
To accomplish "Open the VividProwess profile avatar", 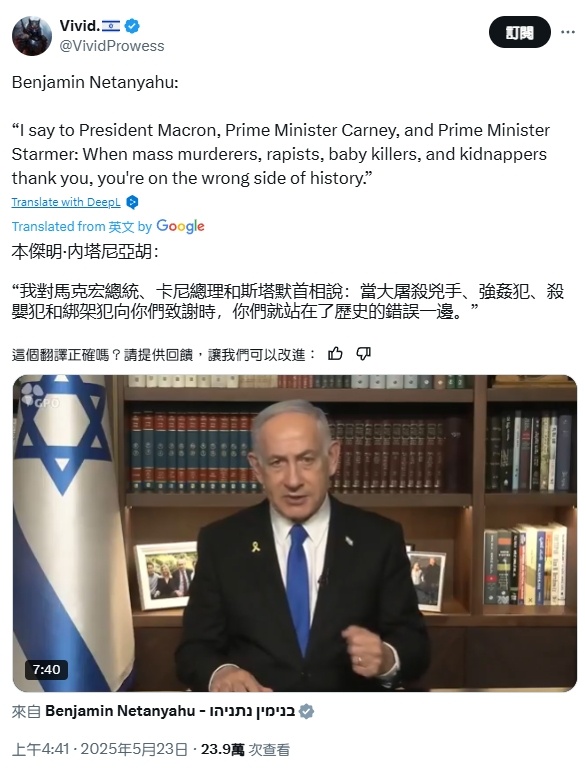I will coord(32,36).
